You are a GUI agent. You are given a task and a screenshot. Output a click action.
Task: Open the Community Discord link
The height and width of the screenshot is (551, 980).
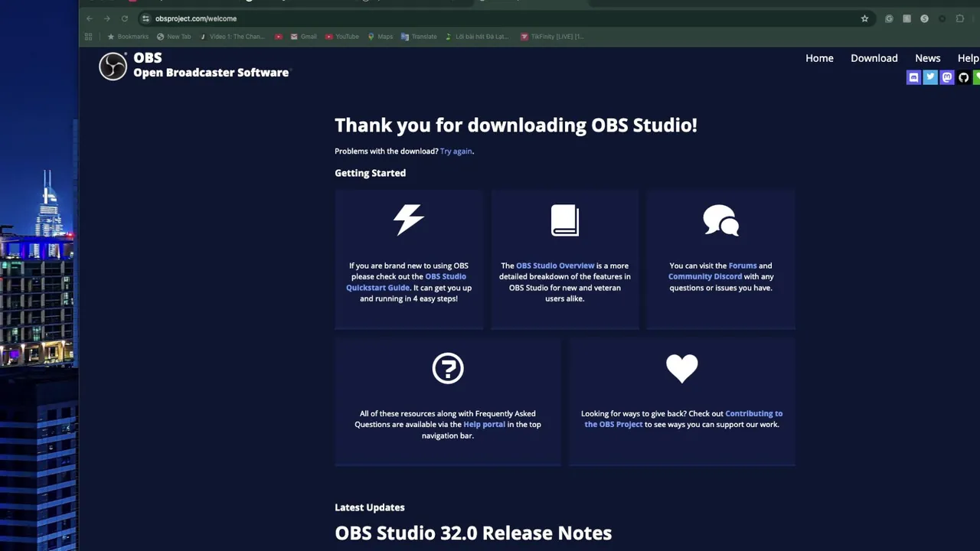tap(705, 277)
